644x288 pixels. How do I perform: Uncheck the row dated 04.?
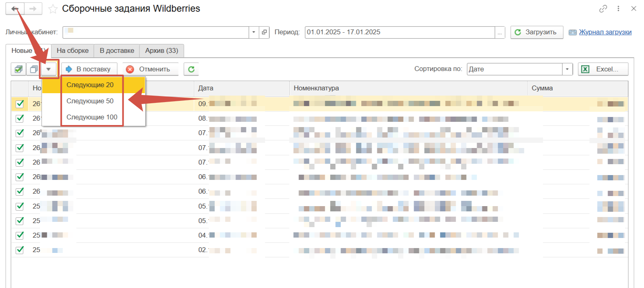pyautogui.click(x=19, y=235)
